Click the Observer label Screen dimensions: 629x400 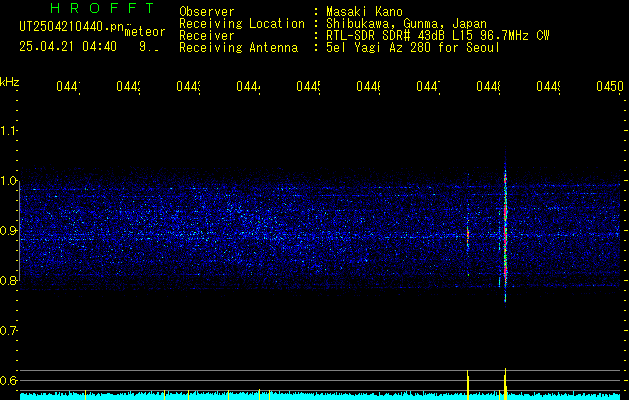207,12
